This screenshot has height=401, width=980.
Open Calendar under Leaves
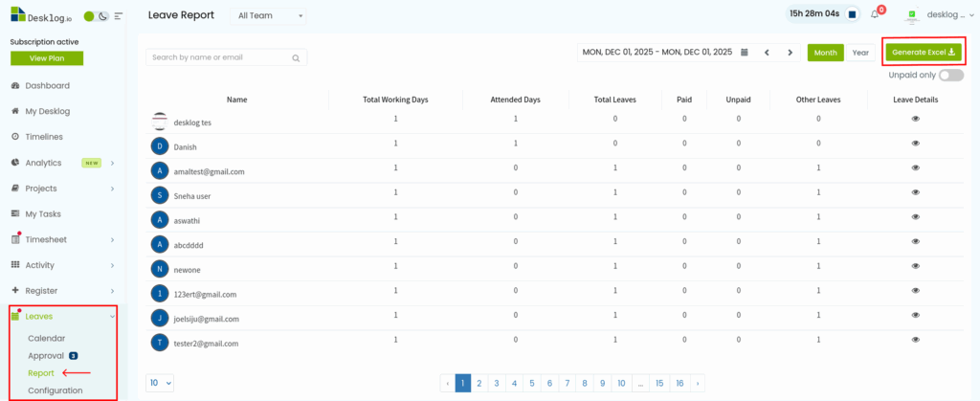click(47, 339)
